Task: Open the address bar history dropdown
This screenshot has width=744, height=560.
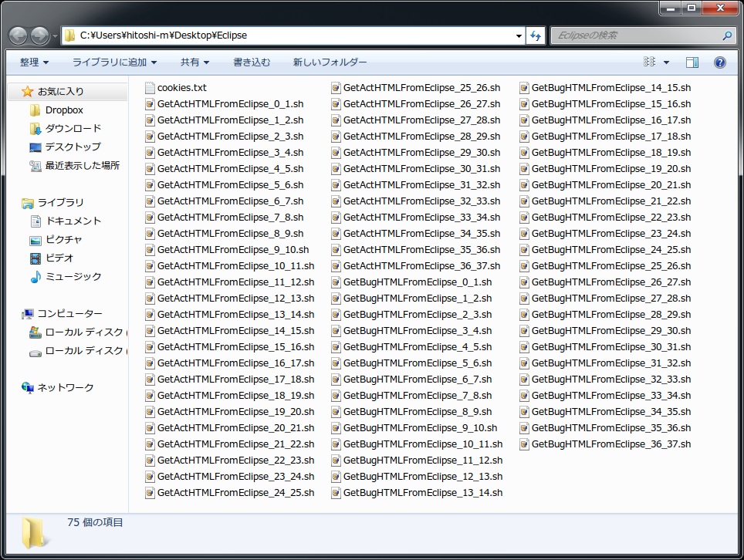Action: click(519, 35)
